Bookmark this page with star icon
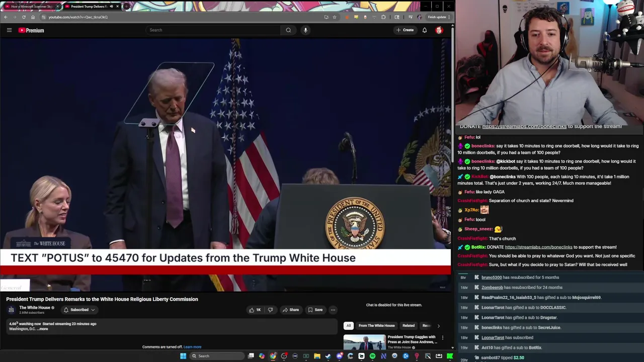The image size is (644, 362). [x=334, y=17]
